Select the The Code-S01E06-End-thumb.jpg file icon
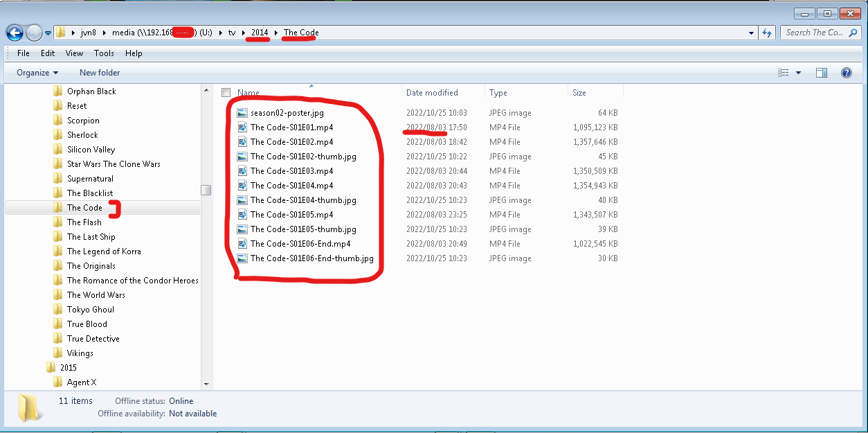The image size is (868, 433). click(x=242, y=258)
